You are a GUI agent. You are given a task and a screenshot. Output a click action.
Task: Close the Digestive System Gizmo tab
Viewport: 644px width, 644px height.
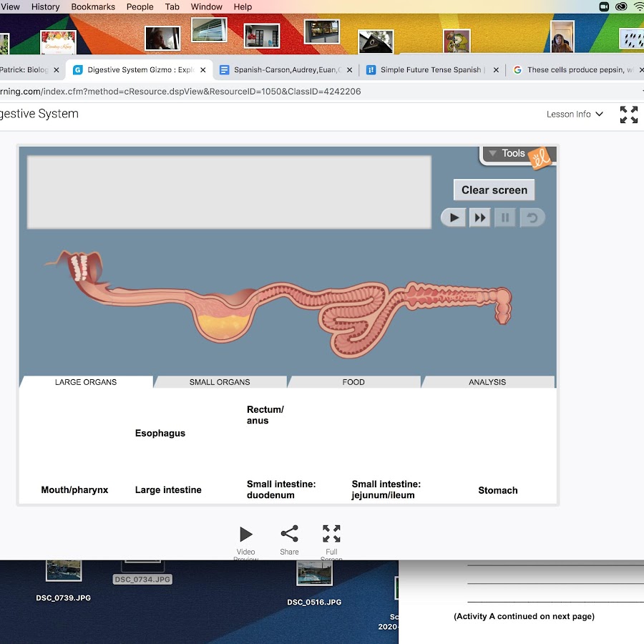coord(203,70)
